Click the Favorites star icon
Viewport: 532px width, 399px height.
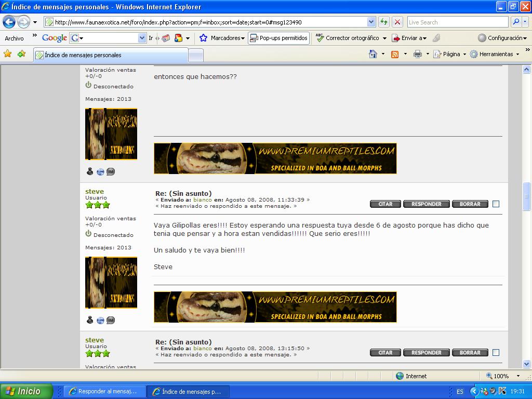point(8,54)
